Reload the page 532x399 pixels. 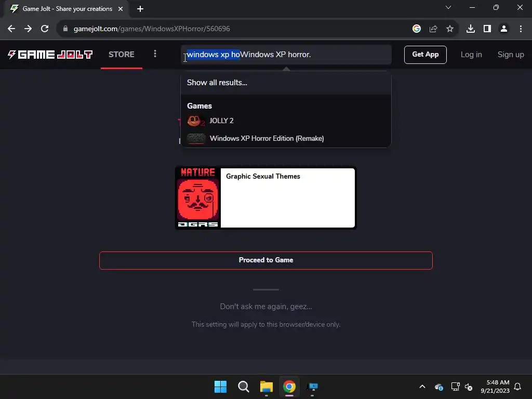pyautogui.click(x=45, y=29)
